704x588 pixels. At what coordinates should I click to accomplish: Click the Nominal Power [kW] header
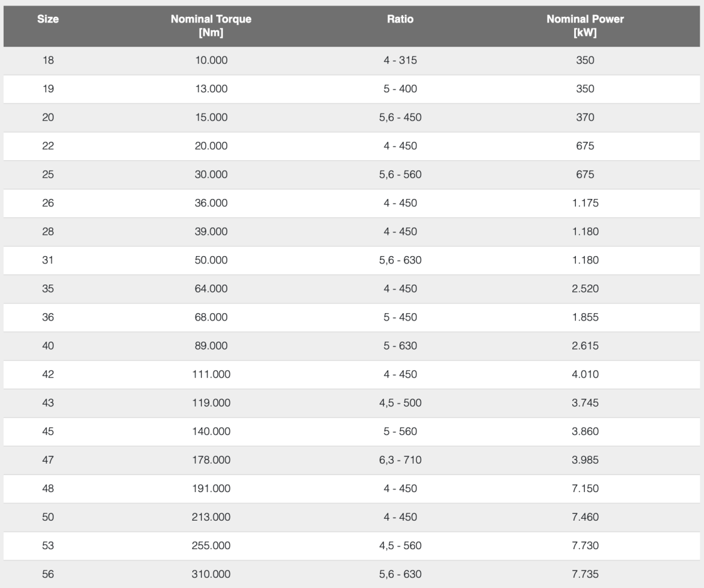pos(585,26)
